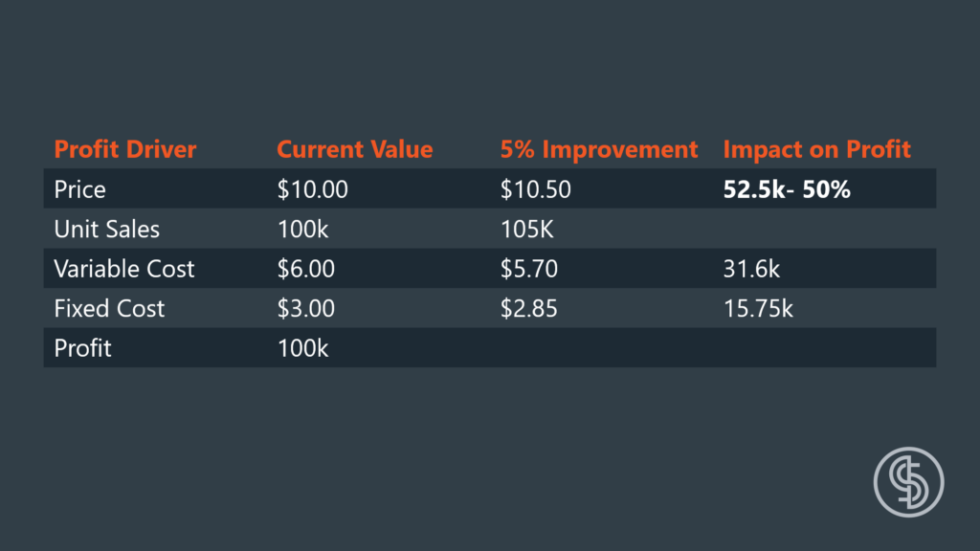The height and width of the screenshot is (551, 980).
Task: Click the dollar sign logo icon
Action: click(x=908, y=482)
